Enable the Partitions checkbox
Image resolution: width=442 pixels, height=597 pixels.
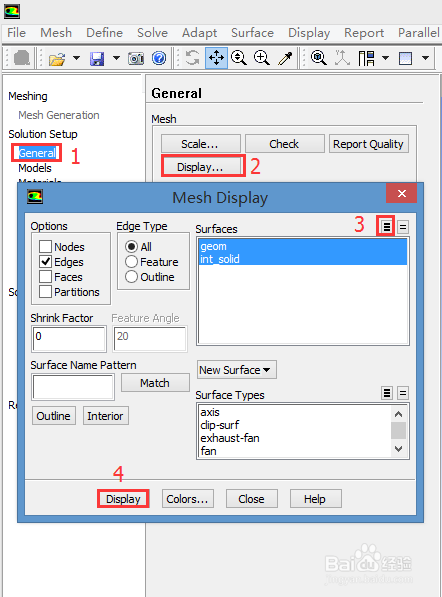tap(45, 292)
